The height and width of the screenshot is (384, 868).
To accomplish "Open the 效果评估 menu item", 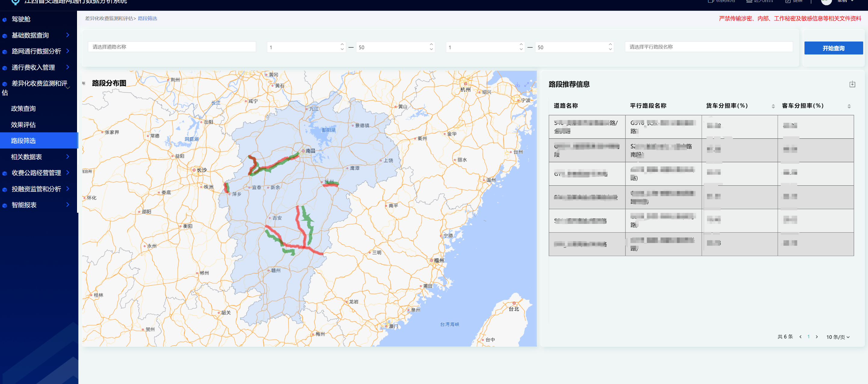I will coord(23,125).
